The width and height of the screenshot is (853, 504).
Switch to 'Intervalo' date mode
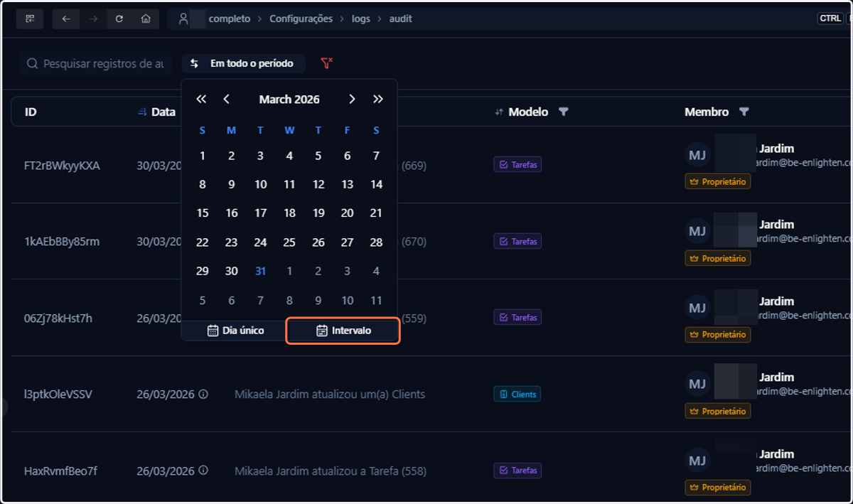coord(343,331)
